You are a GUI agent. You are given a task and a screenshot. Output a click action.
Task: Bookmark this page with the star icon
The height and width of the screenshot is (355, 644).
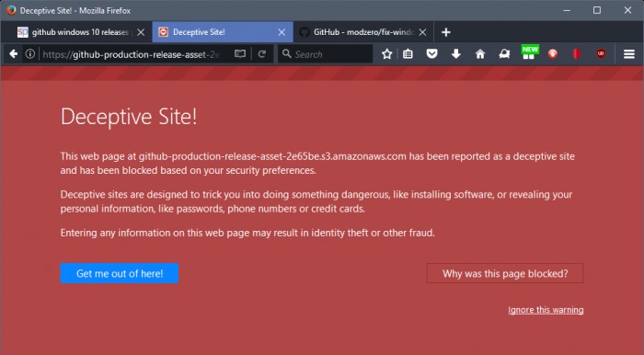tap(386, 54)
